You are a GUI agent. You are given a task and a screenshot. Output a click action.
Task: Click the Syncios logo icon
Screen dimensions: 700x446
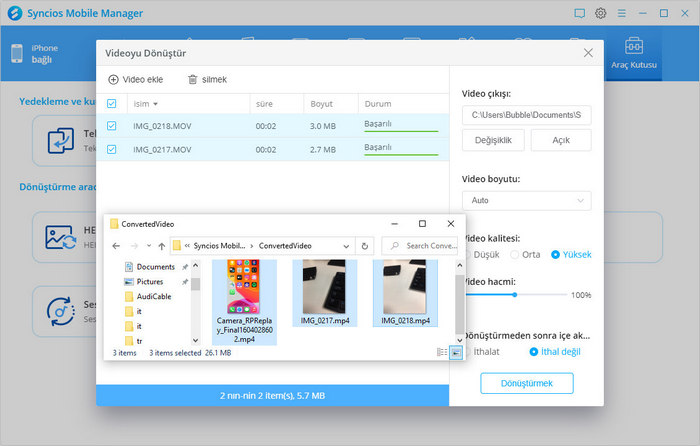[15, 13]
